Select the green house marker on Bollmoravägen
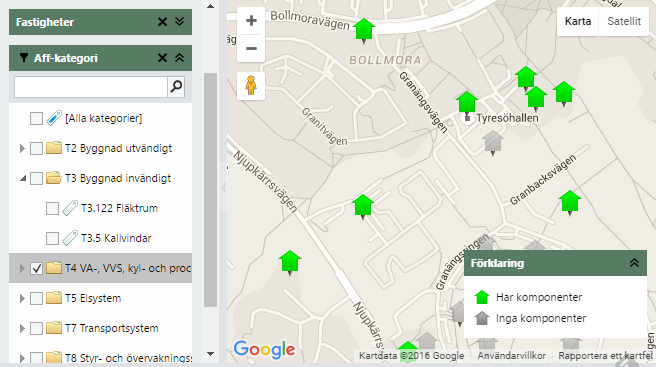Screen dimensions: 656x367 tap(364, 30)
